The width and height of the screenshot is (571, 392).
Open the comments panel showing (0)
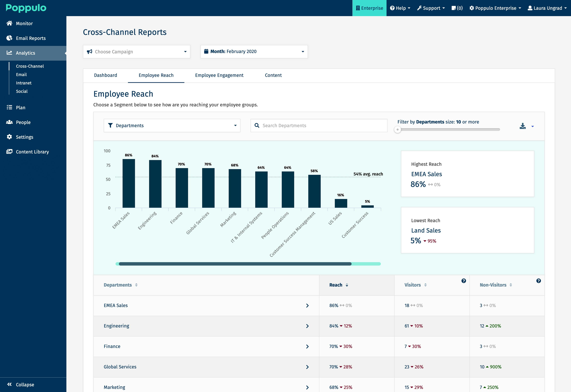point(456,8)
